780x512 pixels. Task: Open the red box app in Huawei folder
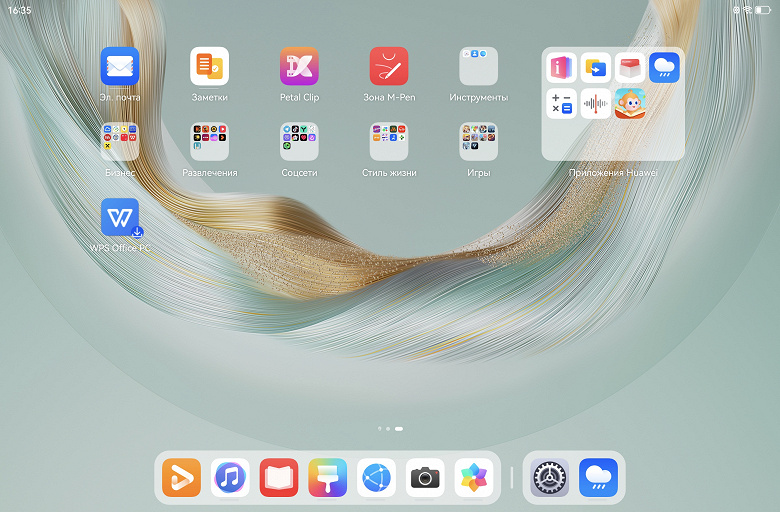pos(630,68)
